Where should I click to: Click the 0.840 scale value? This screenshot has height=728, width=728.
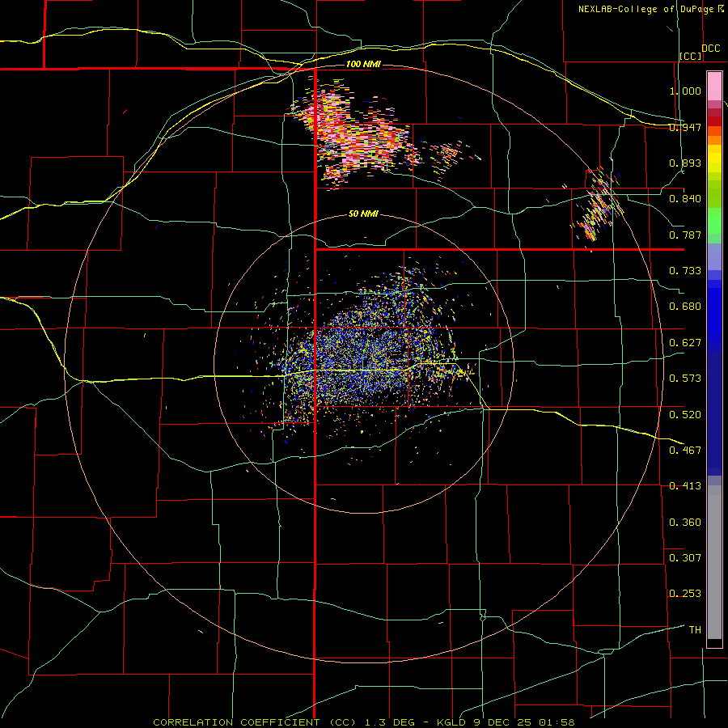[685, 199]
